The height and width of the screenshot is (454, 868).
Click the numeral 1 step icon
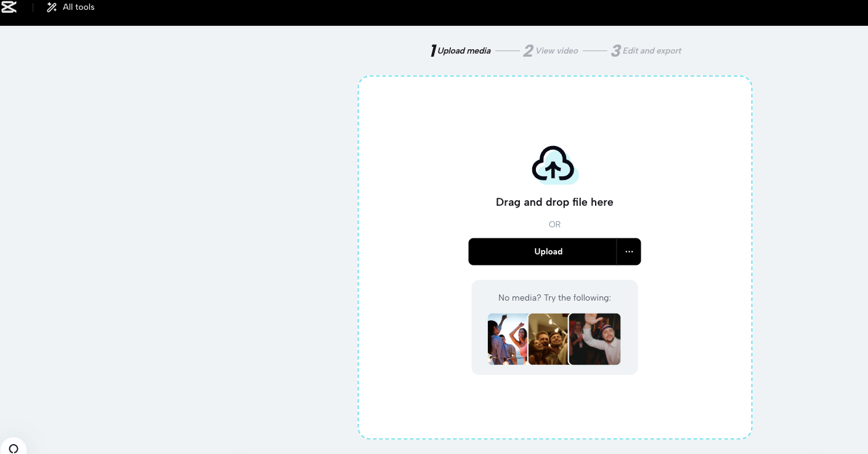433,51
